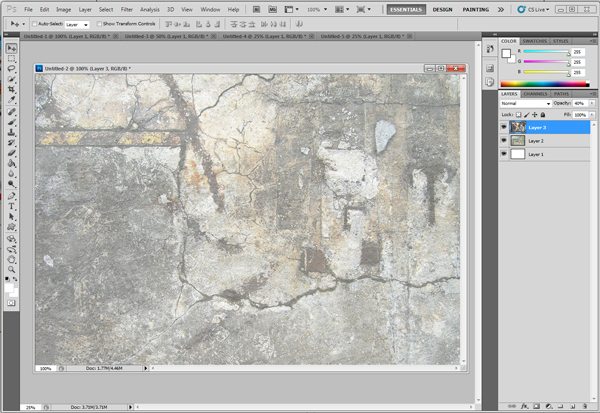Switch to the Channels panel tab
600x413 pixels.
coord(535,94)
